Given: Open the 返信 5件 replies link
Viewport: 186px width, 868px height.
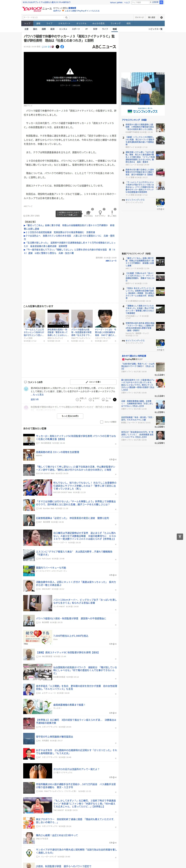Looking at the screenshot, I should pyautogui.click(x=35, y=399).
